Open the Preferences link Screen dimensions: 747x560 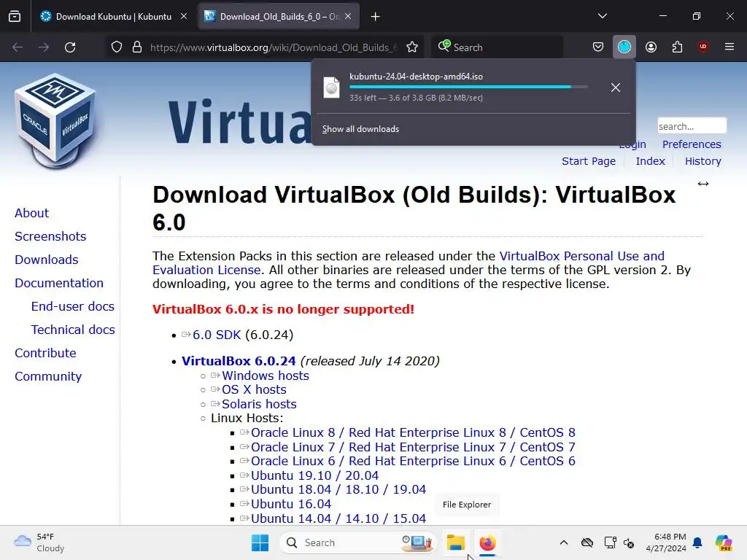coord(692,144)
